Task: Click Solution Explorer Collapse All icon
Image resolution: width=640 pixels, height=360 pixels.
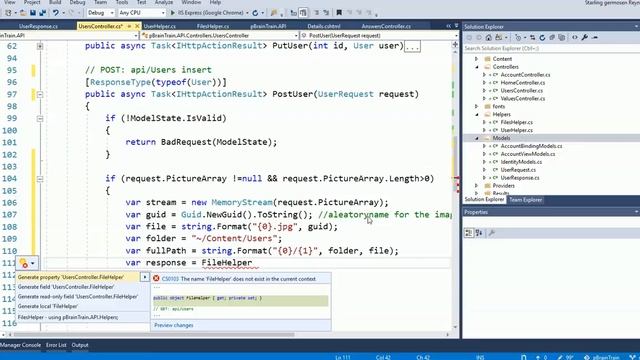Action: tap(552, 38)
